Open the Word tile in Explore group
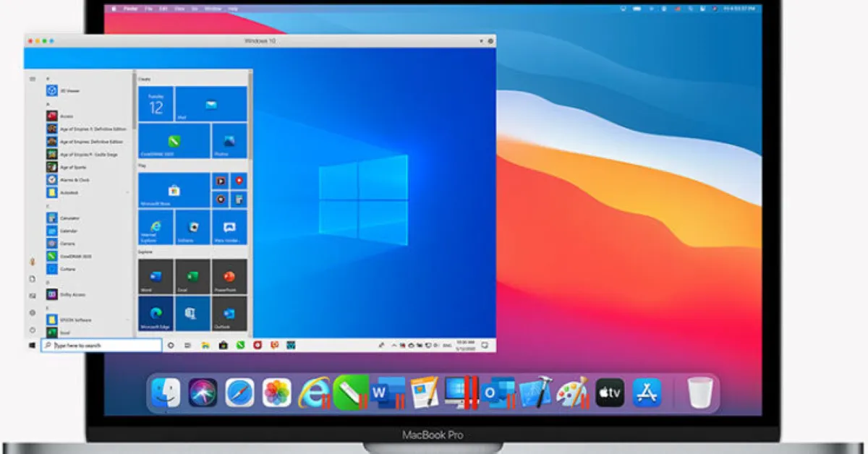The width and height of the screenshot is (868, 454). (156, 277)
